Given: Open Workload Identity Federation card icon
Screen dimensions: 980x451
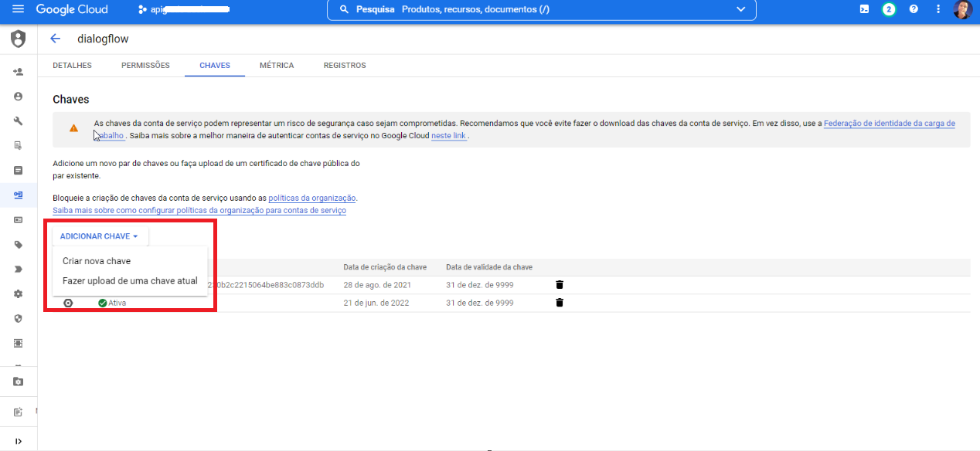Looking at the screenshot, I should (18, 220).
